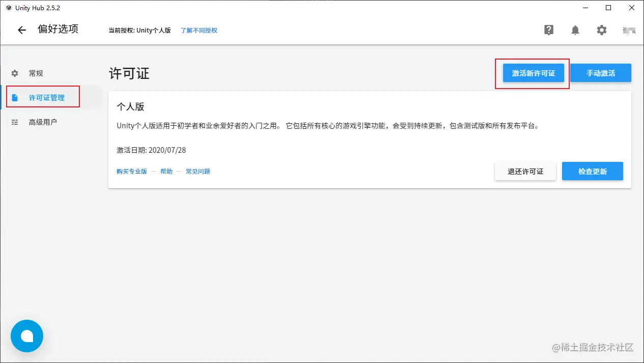Open the notifications bell icon
Screen dimensions: 644x363
pyautogui.click(x=575, y=30)
